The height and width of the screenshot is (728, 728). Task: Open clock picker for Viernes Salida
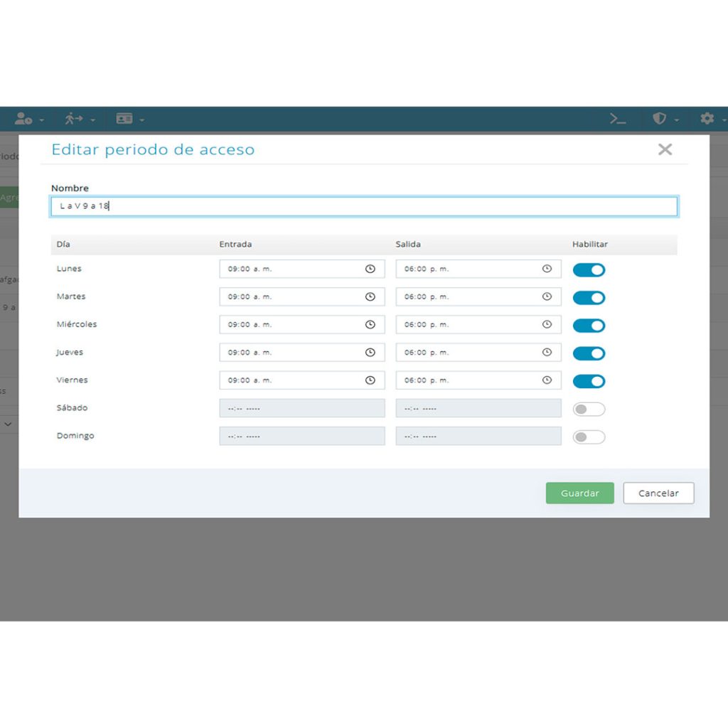click(547, 380)
